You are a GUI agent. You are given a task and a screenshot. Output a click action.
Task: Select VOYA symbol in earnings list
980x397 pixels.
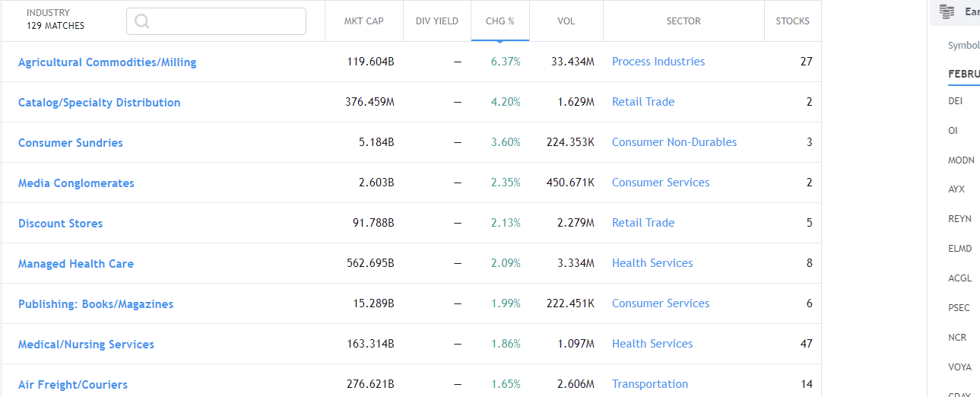pyautogui.click(x=959, y=367)
